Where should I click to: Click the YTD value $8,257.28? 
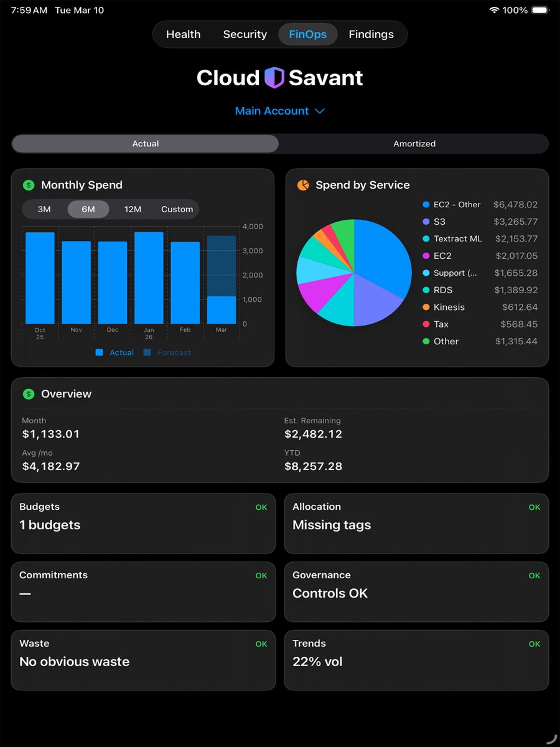(313, 466)
